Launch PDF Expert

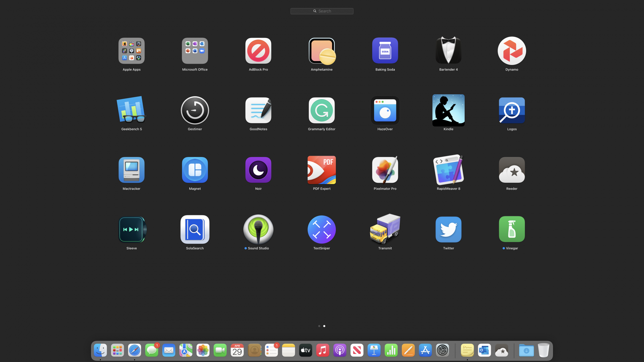pos(322,170)
